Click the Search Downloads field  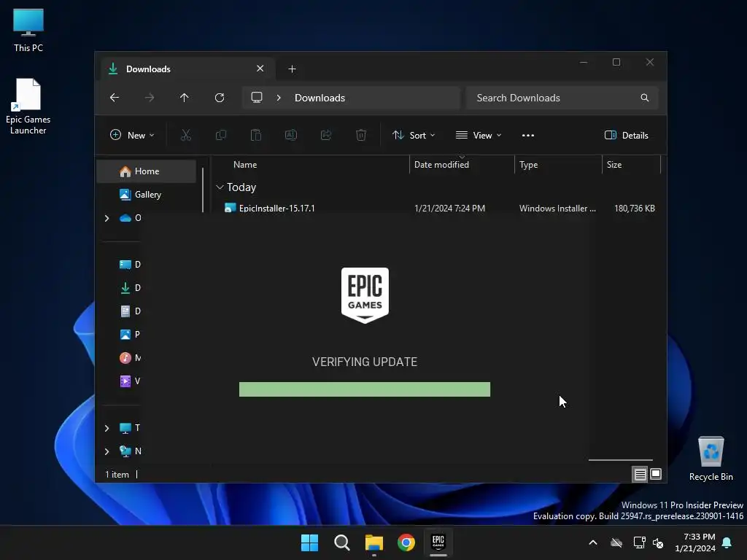coord(562,98)
